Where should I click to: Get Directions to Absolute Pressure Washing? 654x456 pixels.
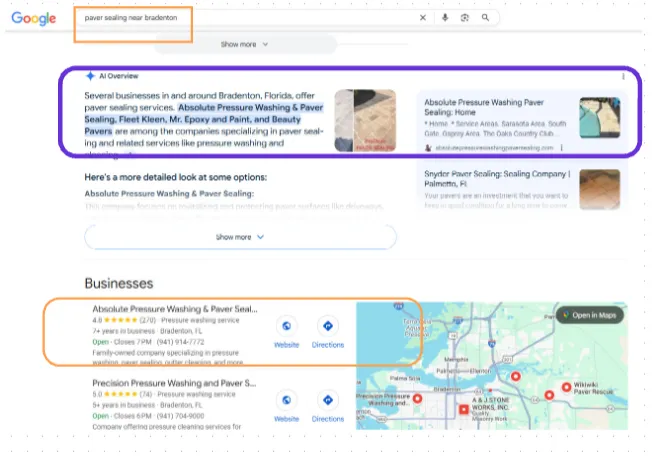[328, 333]
